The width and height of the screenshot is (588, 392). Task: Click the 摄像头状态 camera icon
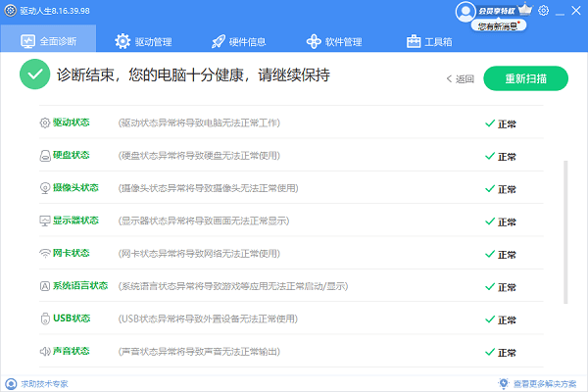[44, 188]
